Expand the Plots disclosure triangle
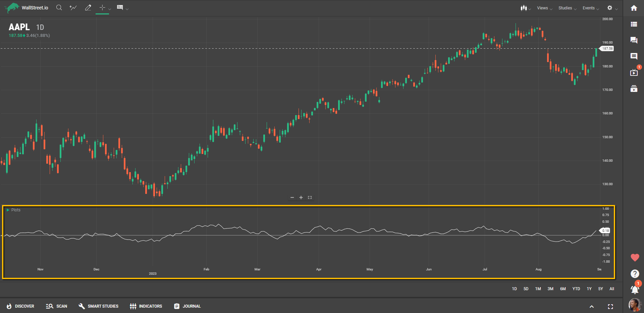 click(x=8, y=210)
